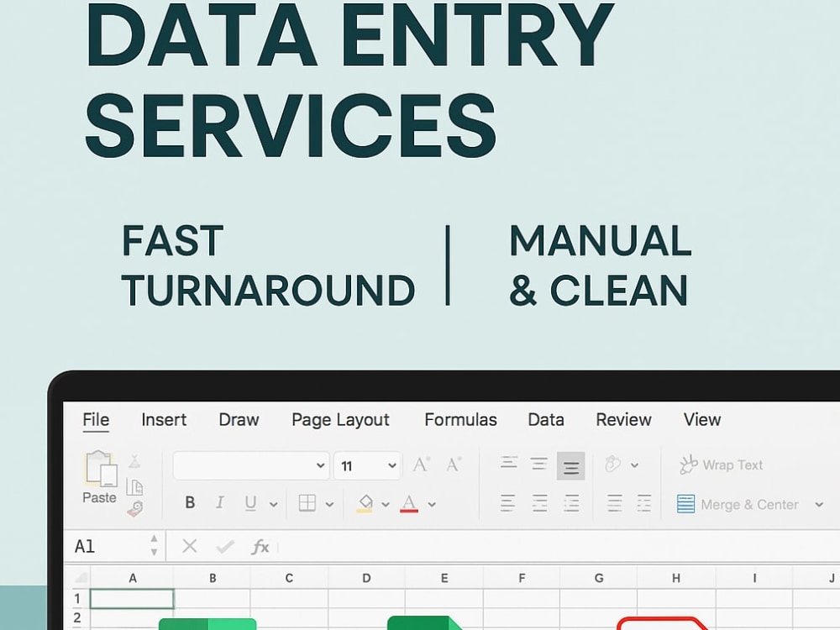This screenshot has height=630, width=840.
Task: Select column G header
Action: [x=599, y=578]
